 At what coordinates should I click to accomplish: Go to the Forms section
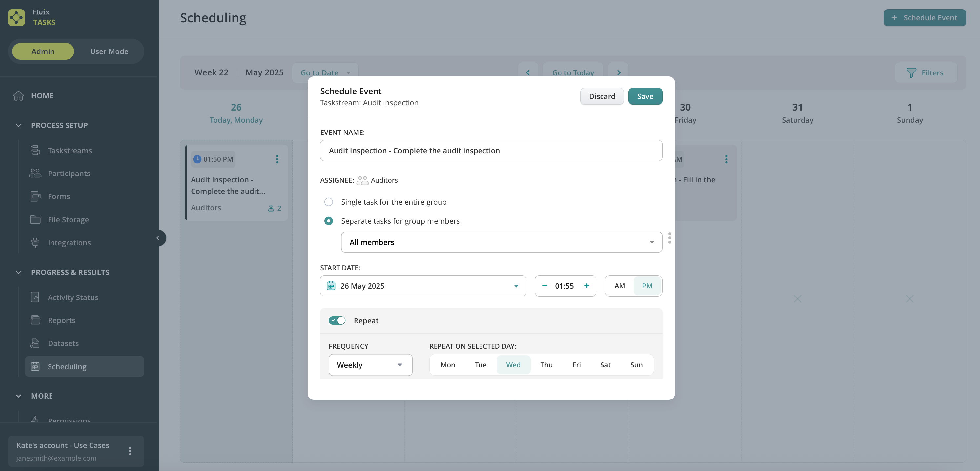click(59, 196)
